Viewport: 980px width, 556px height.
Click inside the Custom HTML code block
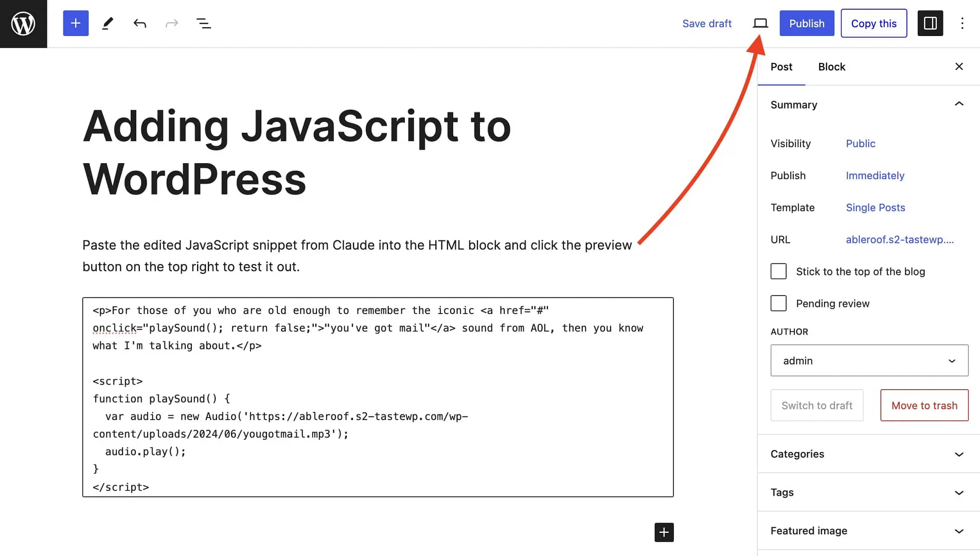point(378,397)
